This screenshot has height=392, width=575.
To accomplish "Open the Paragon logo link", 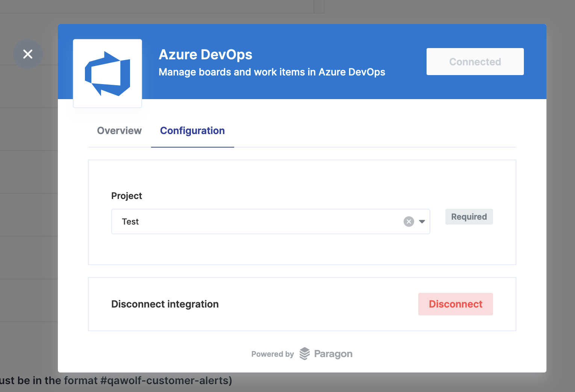I will coord(326,354).
